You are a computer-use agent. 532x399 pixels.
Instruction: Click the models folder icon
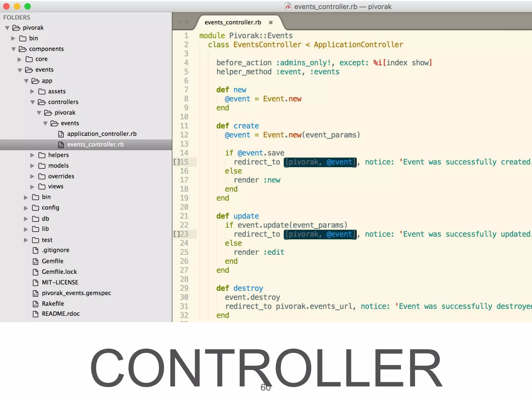click(42, 166)
